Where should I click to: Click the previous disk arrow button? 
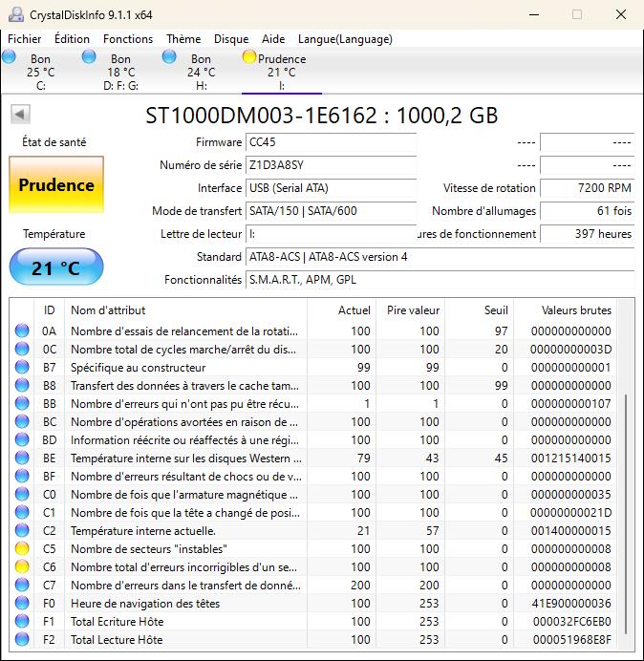pos(20,115)
